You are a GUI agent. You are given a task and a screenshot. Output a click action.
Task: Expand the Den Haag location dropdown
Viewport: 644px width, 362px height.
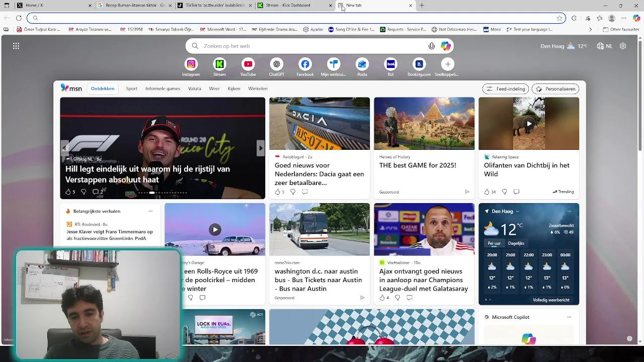517,211
